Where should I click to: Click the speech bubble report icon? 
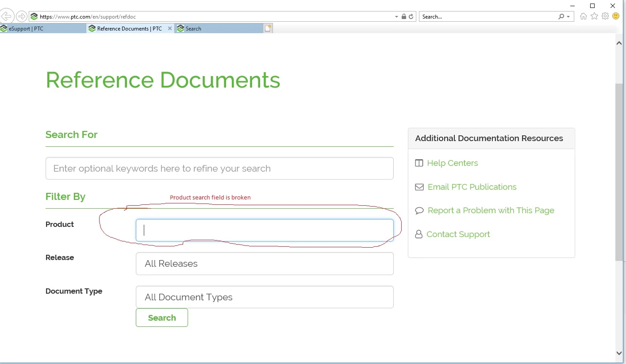tap(419, 211)
